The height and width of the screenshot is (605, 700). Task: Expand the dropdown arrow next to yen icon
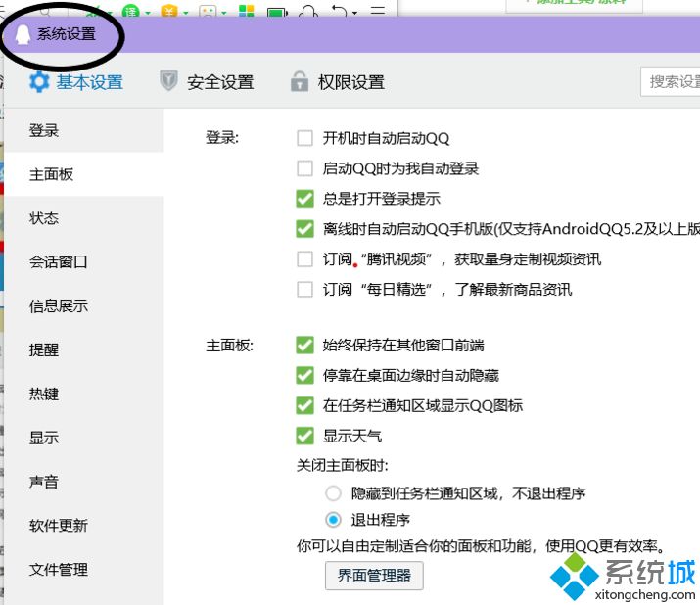click(186, 13)
